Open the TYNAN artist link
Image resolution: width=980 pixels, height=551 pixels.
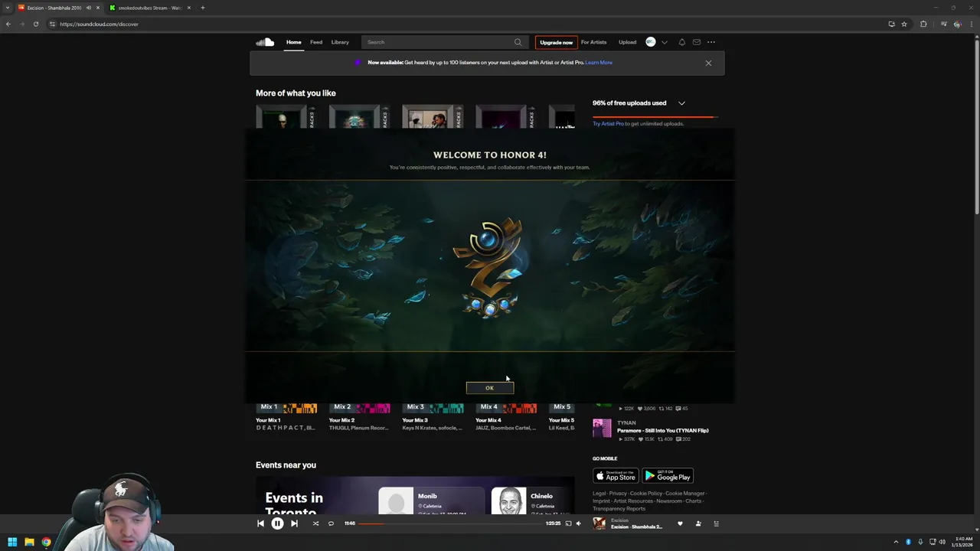[x=626, y=422]
